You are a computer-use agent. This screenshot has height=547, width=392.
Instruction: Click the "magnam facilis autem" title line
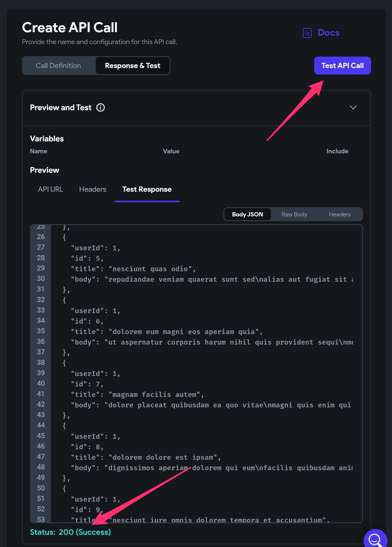[137, 394]
